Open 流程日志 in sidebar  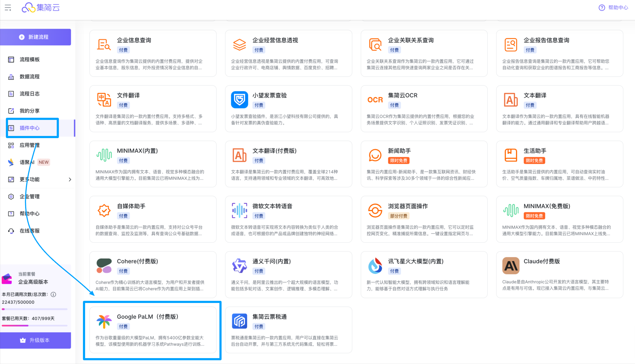[29, 94]
